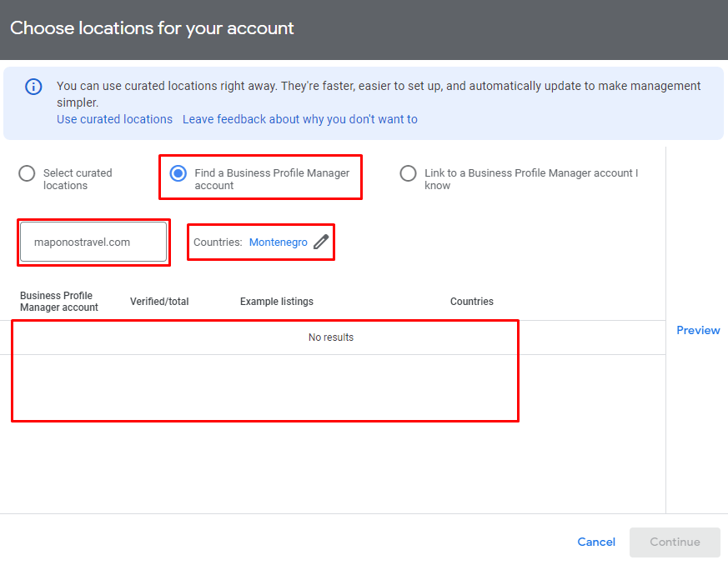
Task: Click the Continue button
Action: click(675, 542)
